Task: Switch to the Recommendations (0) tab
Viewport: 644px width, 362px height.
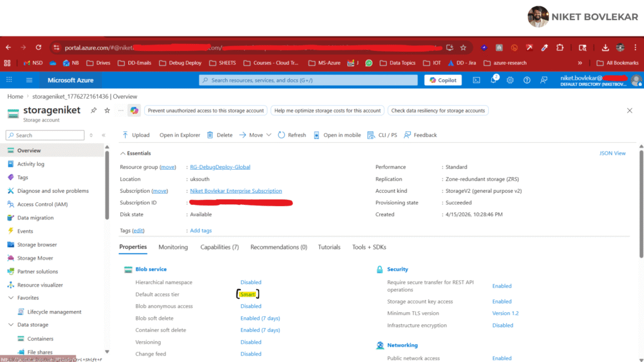Action: click(x=279, y=247)
